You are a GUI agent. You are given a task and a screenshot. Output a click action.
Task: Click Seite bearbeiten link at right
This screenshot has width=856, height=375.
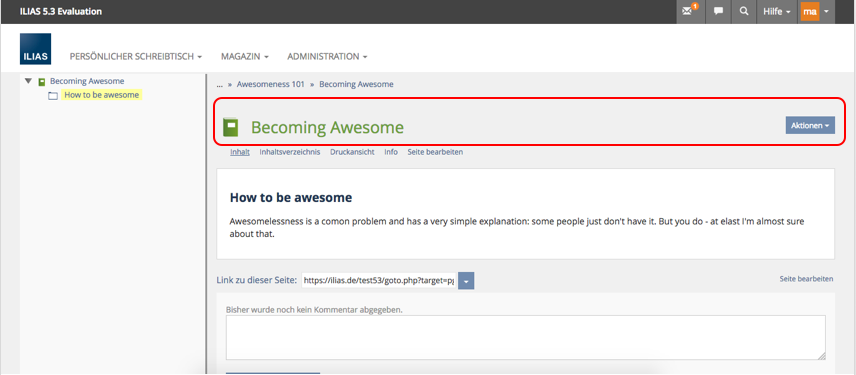pos(806,278)
